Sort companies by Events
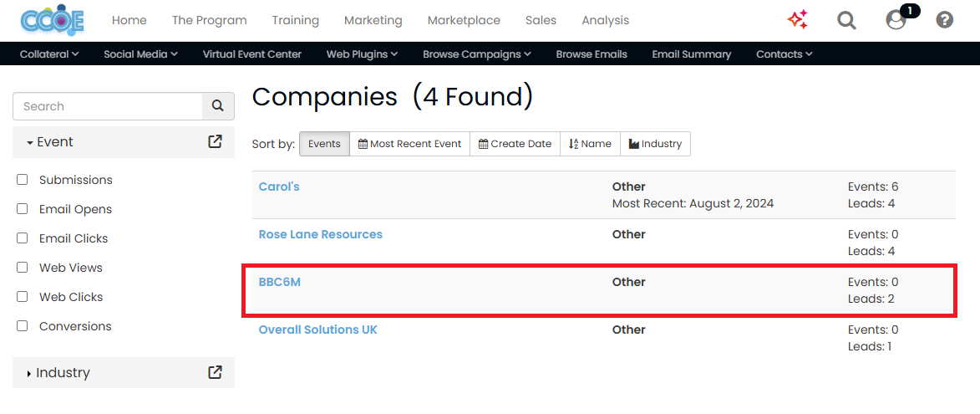This screenshot has width=980, height=414. 324,144
